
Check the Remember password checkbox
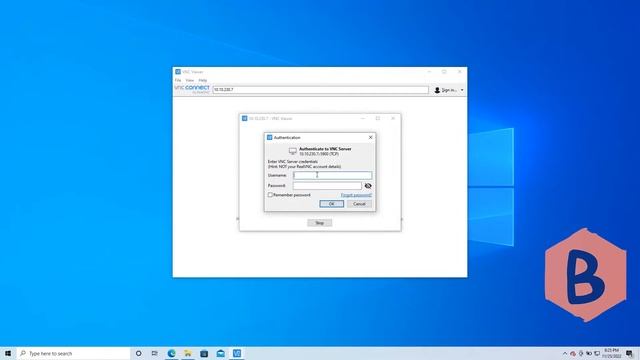(270, 195)
